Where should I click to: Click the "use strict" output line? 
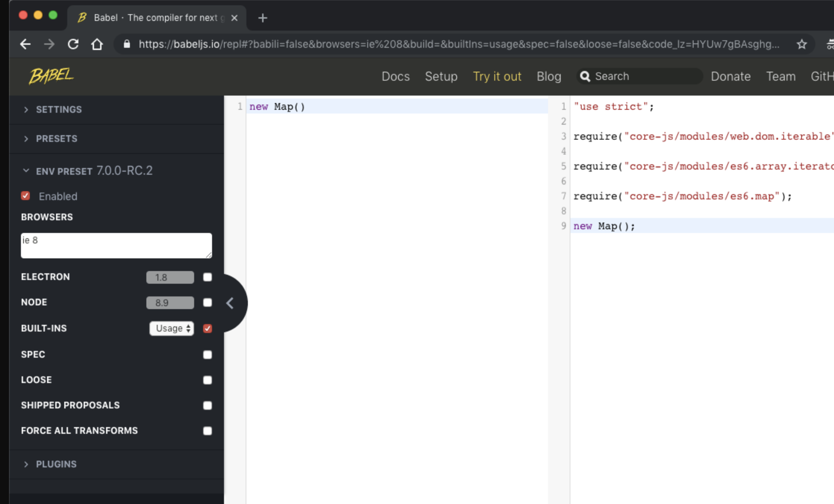point(613,106)
